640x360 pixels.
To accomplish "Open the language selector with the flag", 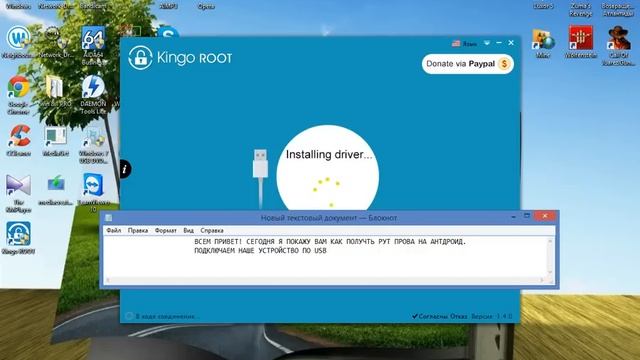I will click(464, 43).
